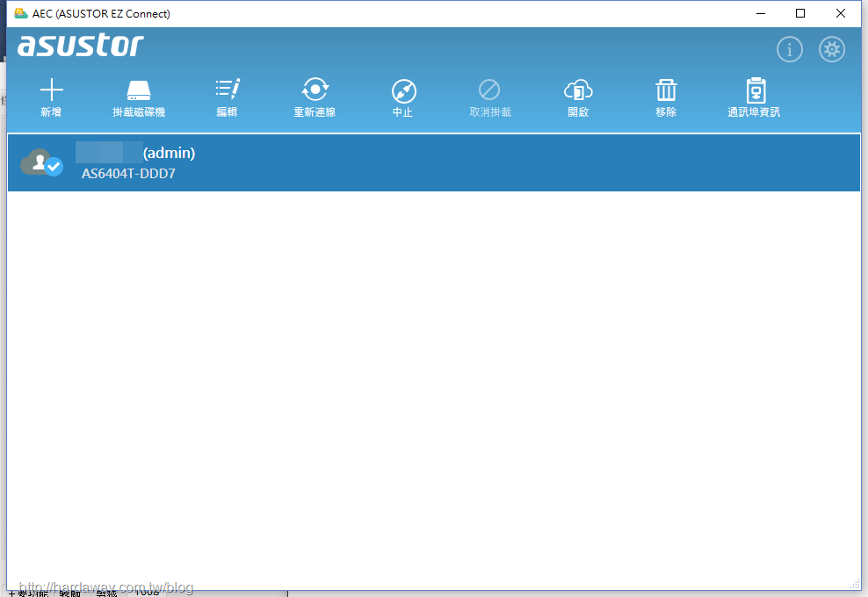
Task: Click the 開啟 open cloud icon
Action: pyautogui.click(x=578, y=90)
